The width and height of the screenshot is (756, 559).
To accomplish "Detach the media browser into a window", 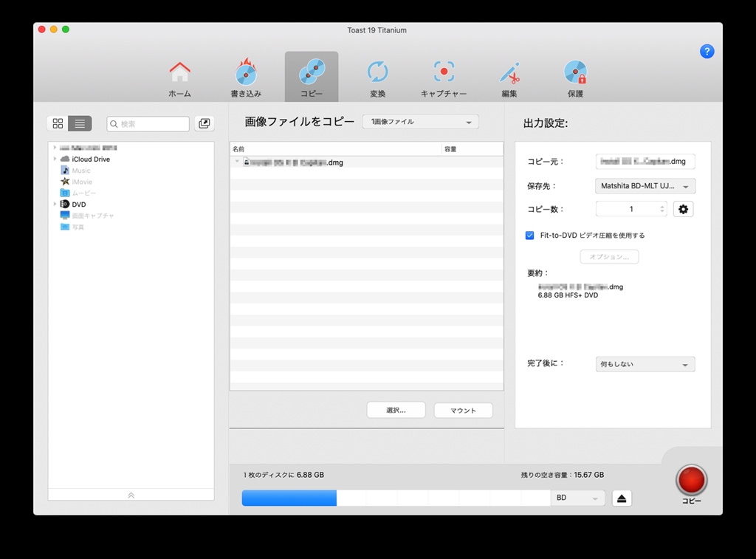I will [205, 123].
